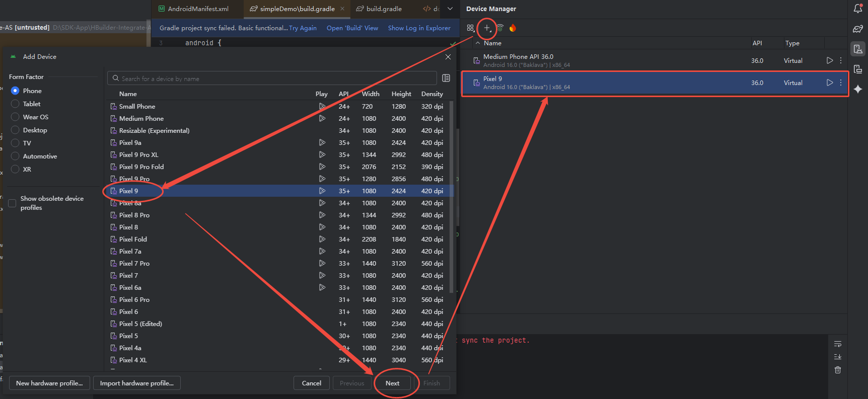Open the Gemini sparkle icon in sidebar
Image resolution: width=868 pixels, height=399 pixels.
[x=858, y=89]
